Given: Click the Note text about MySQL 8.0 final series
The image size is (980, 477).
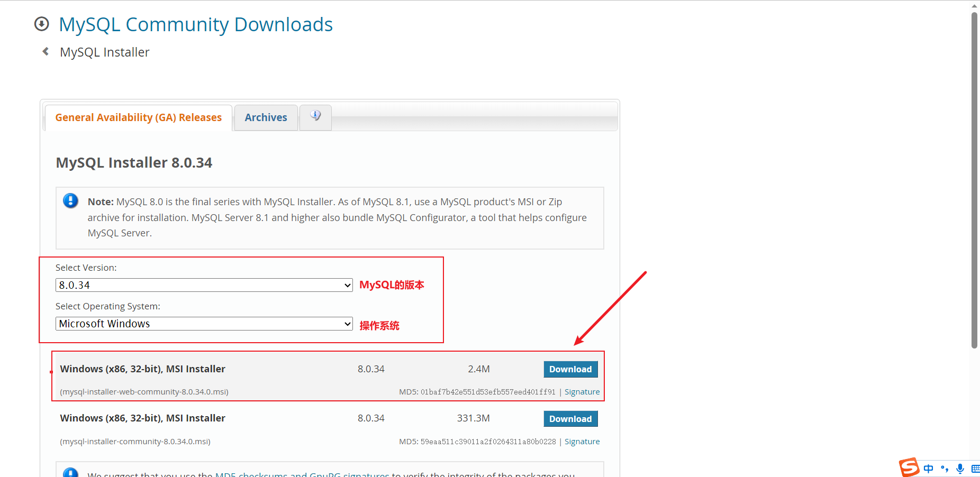Looking at the screenshot, I should tap(337, 217).
